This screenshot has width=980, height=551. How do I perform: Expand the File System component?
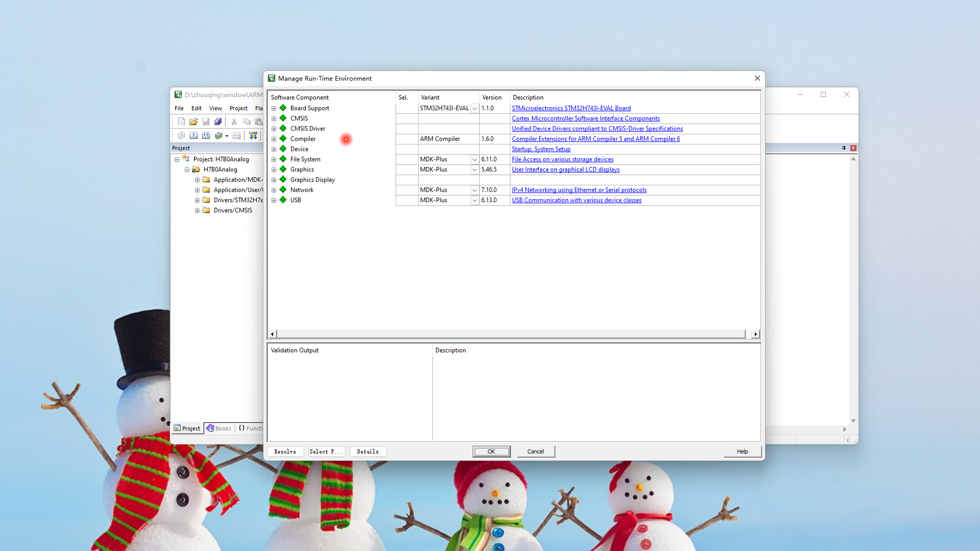[274, 159]
